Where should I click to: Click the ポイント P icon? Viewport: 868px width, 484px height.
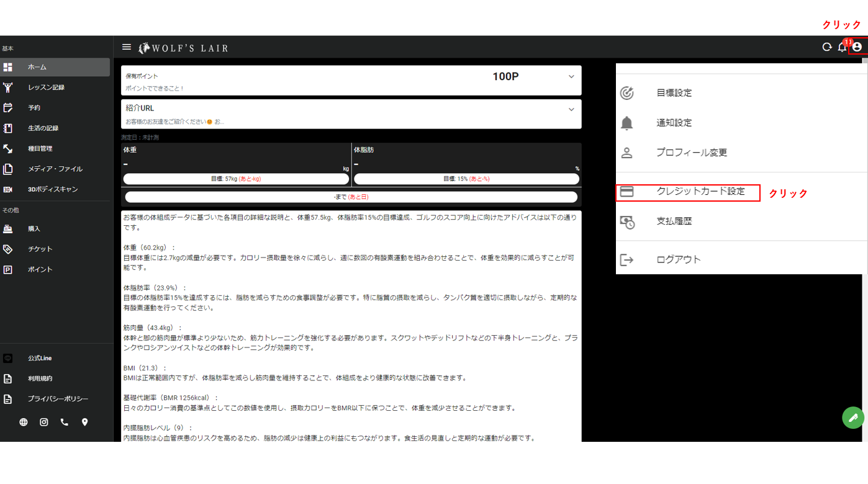[x=8, y=269]
